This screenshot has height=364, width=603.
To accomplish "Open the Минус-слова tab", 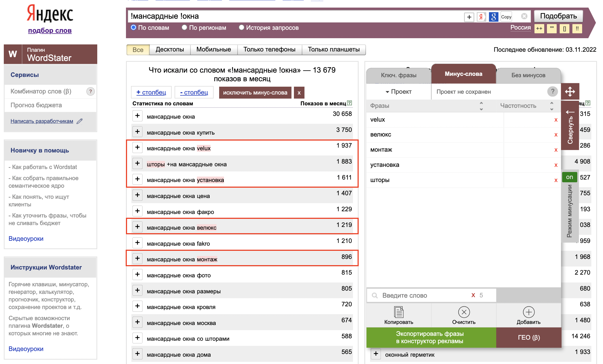I will 463,74.
